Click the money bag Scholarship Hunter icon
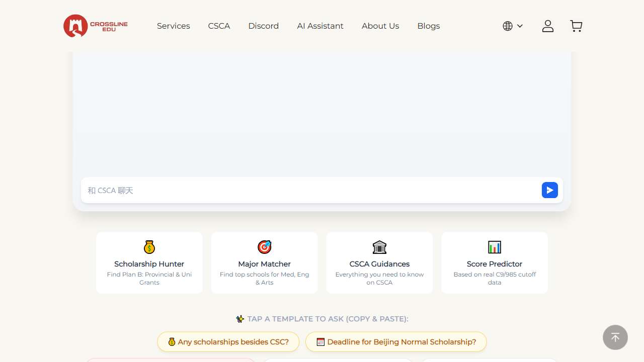The image size is (644, 362). 149,247
